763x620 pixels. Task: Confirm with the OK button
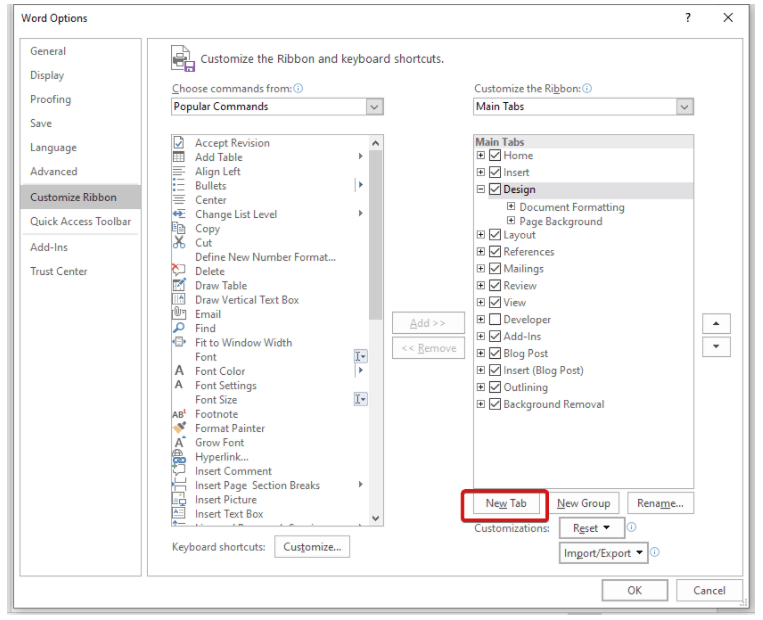(x=635, y=590)
